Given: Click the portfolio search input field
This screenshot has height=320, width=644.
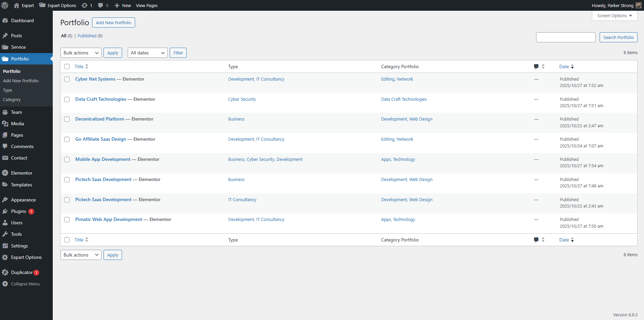Looking at the screenshot, I should pos(565,37).
